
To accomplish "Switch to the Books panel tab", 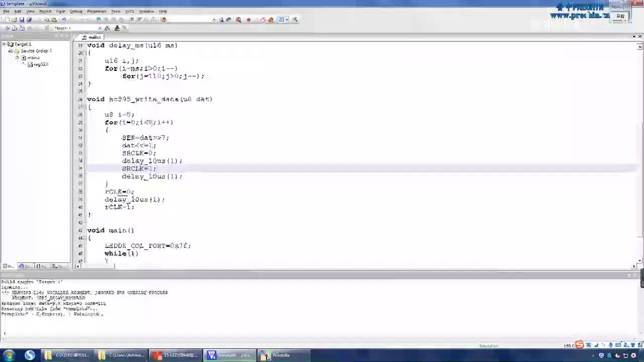I will point(25,266).
